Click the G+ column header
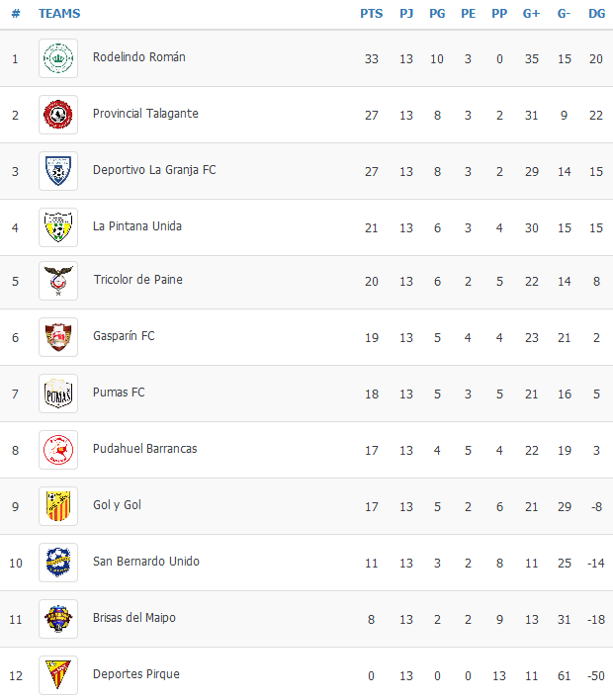Viewport: 613px width, 700px height. click(531, 14)
